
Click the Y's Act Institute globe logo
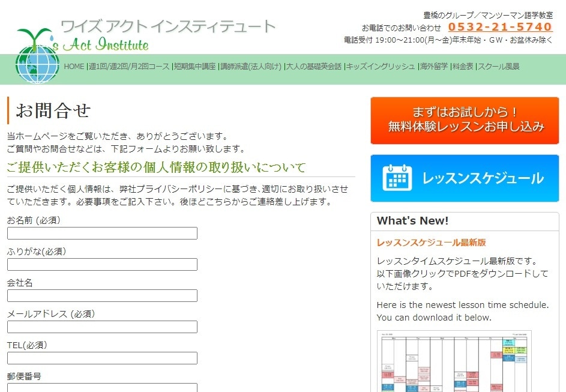coord(37,55)
